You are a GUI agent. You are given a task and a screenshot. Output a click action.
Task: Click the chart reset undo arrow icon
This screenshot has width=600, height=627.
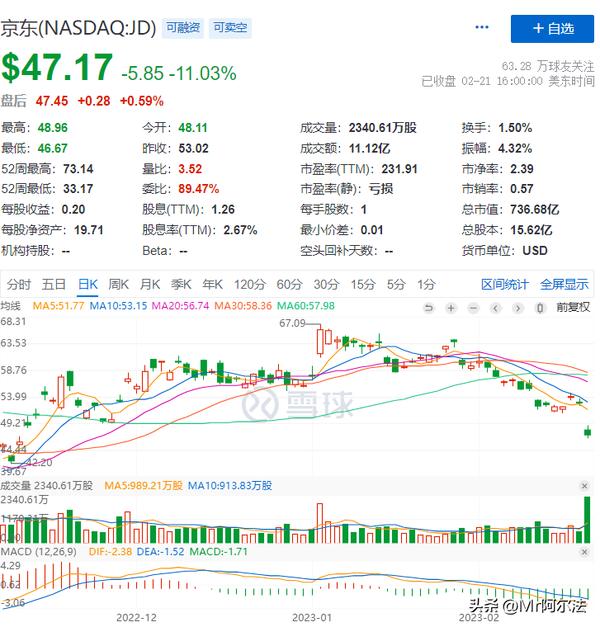(x=428, y=308)
